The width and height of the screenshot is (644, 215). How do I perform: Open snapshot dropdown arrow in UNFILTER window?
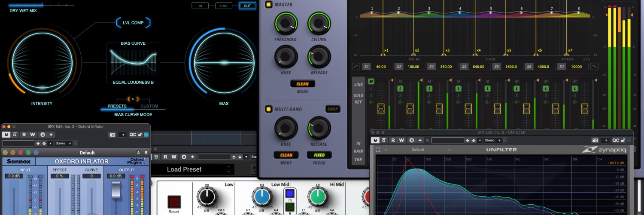tap(605, 140)
